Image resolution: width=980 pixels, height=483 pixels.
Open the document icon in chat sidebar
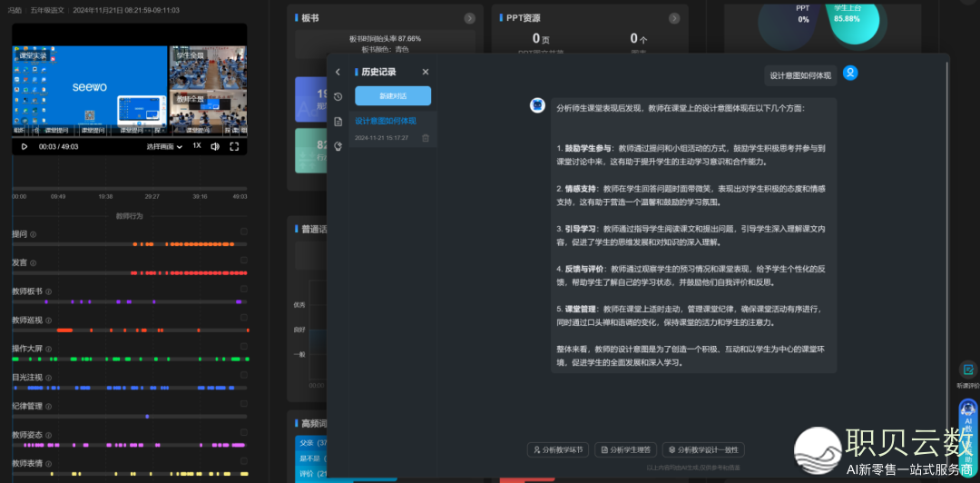tap(338, 122)
